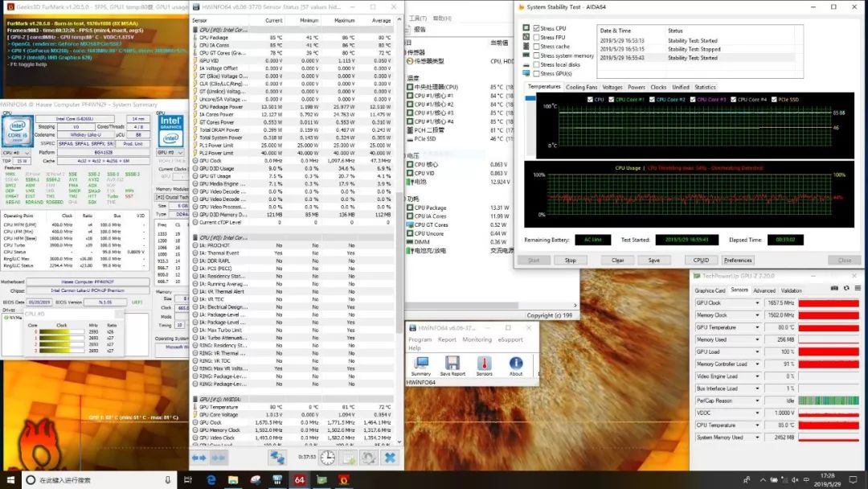The width and height of the screenshot is (868, 489).
Task: Enable the Stress FPU checkbox
Action: pyautogui.click(x=536, y=37)
